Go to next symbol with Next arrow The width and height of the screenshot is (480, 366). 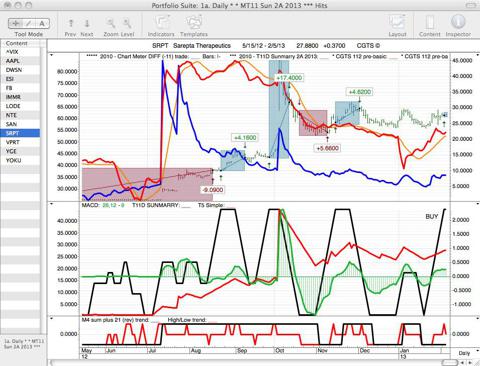(87, 23)
